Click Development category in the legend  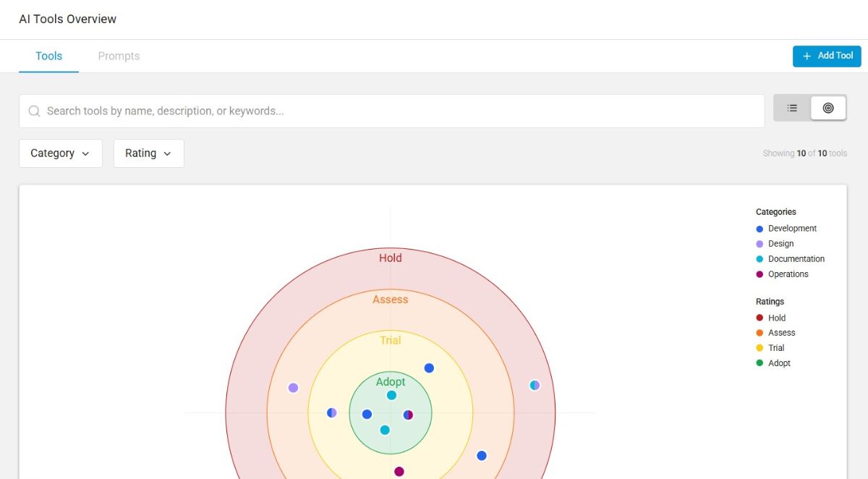[791, 229]
